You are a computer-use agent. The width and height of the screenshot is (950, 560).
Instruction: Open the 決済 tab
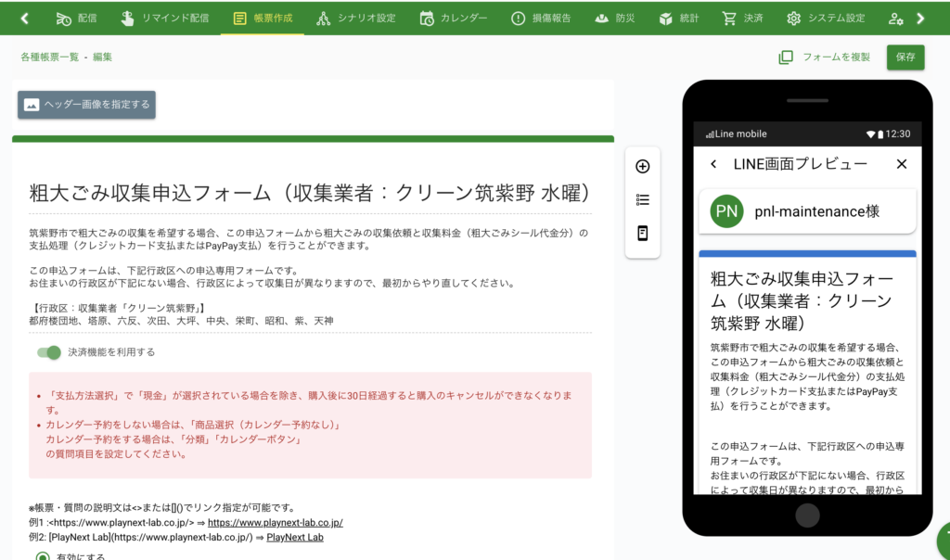pos(742,19)
